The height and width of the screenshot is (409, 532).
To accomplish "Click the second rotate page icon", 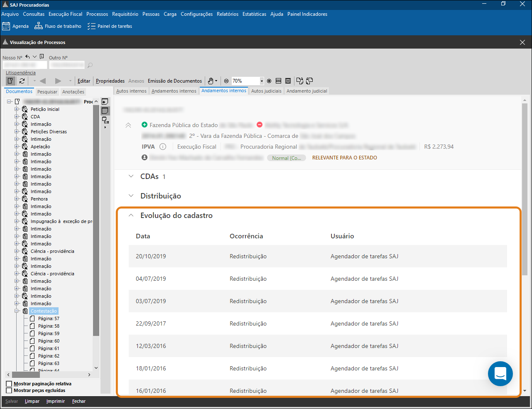I will point(309,81).
